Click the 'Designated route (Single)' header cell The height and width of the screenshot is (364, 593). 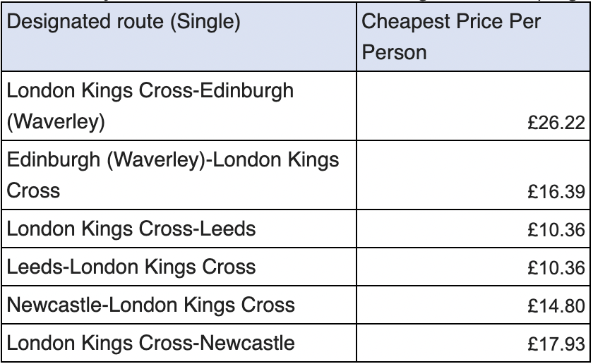pyautogui.click(x=179, y=37)
